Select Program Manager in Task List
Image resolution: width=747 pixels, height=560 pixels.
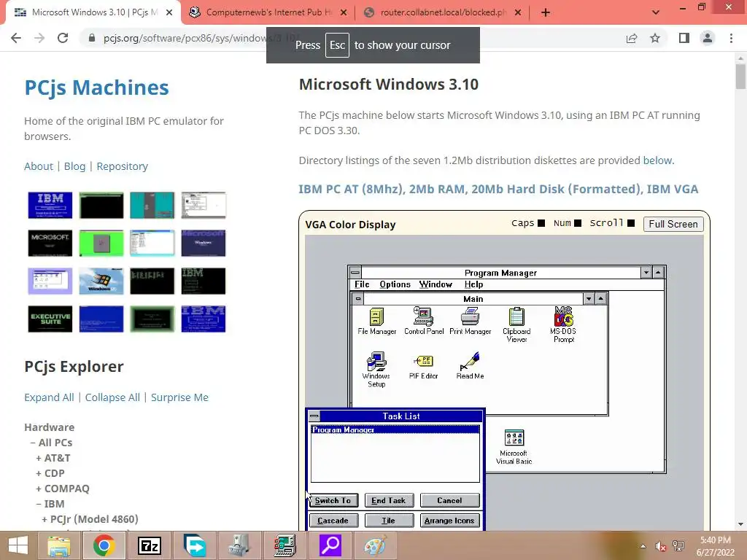(x=395, y=429)
